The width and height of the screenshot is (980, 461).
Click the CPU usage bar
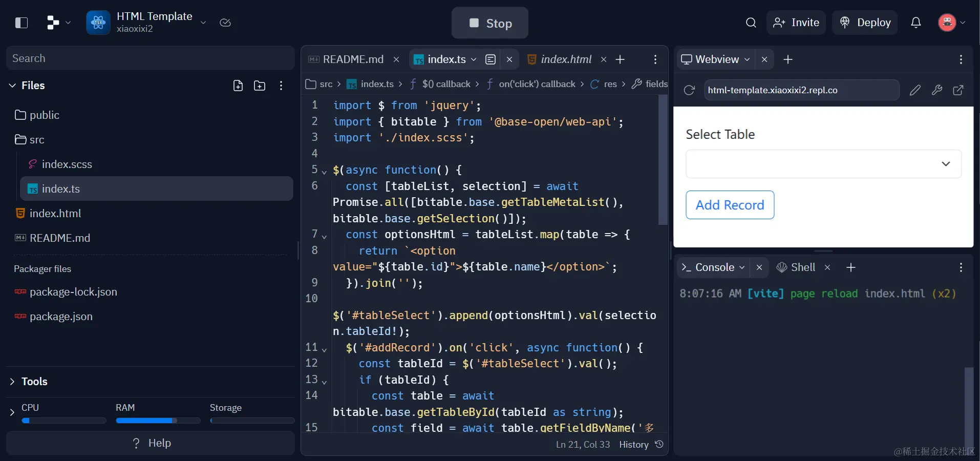click(x=63, y=421)
